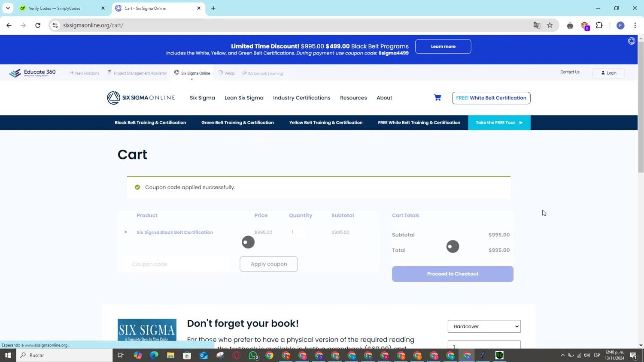Go to Black Belt Training & Certification
The width and height of the screenshot is (644, 362).
coord(150,123)
